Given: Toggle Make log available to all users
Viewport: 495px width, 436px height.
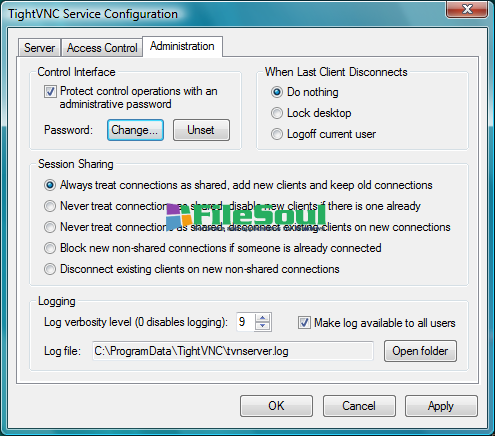Looking at the screenshot, I should point(304,323).
